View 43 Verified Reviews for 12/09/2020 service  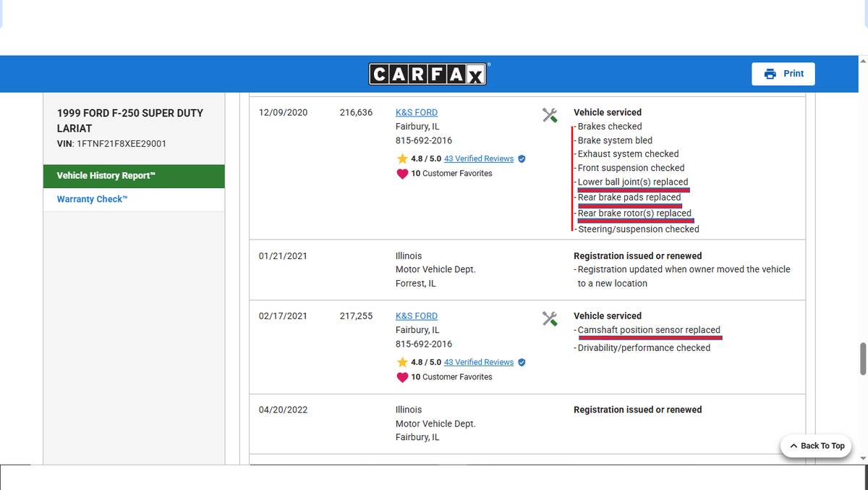478,159
